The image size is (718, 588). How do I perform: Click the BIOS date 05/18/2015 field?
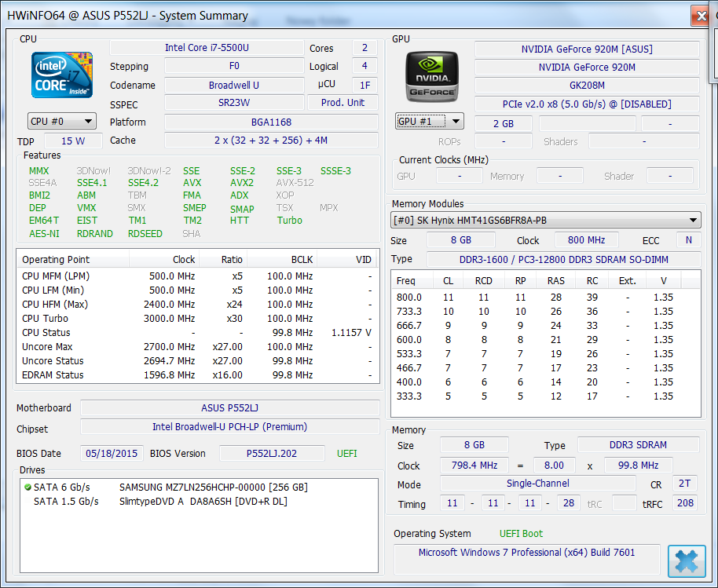pyautogui.click(x=112, y=454)
